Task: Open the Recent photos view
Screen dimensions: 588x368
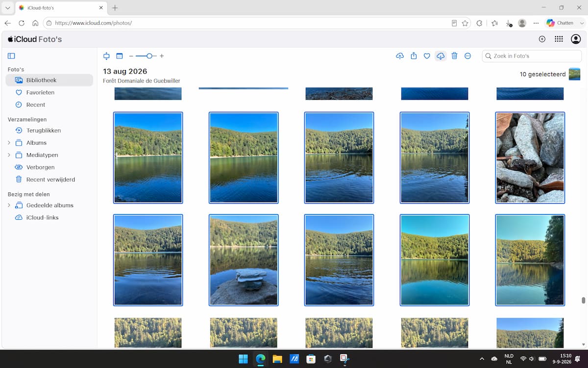Action: pos(49,105)
